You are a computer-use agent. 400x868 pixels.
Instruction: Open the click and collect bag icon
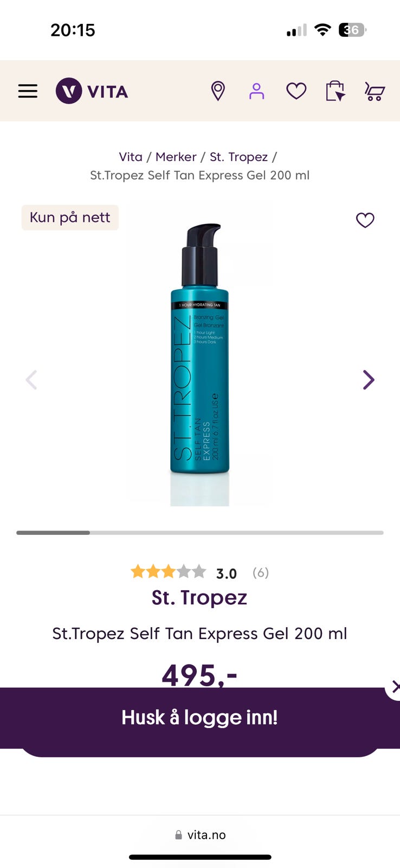(335, 91)
